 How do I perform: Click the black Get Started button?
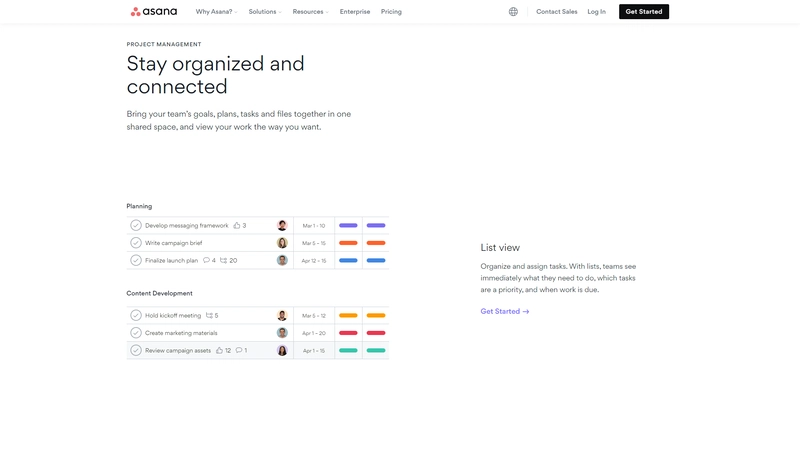pos(644,12)
